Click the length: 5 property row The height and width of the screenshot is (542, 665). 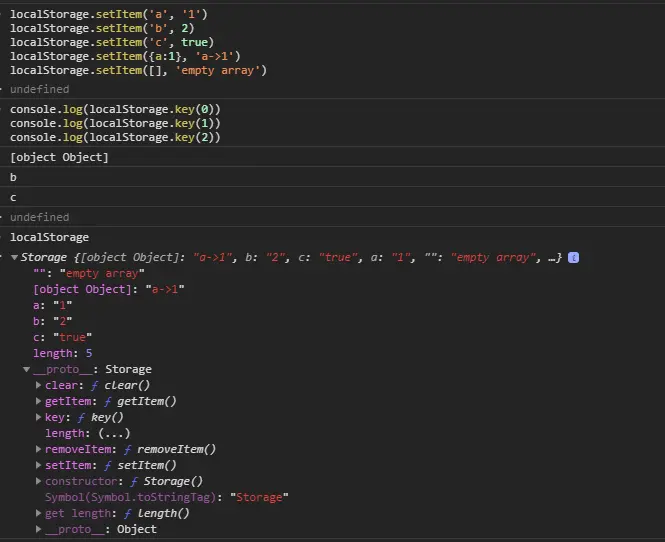click(63, 353)
